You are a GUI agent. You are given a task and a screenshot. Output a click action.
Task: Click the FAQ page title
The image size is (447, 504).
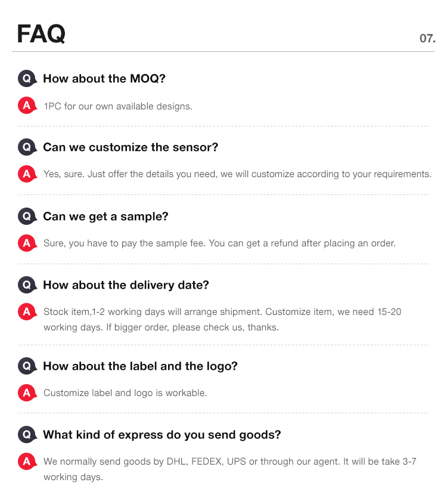(x=41, y=34)
